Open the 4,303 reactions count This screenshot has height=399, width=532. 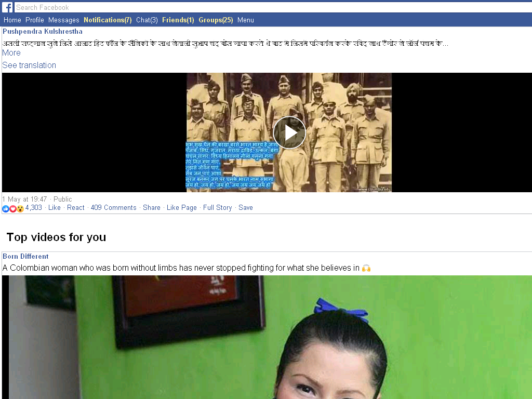[x=34, y=207]
